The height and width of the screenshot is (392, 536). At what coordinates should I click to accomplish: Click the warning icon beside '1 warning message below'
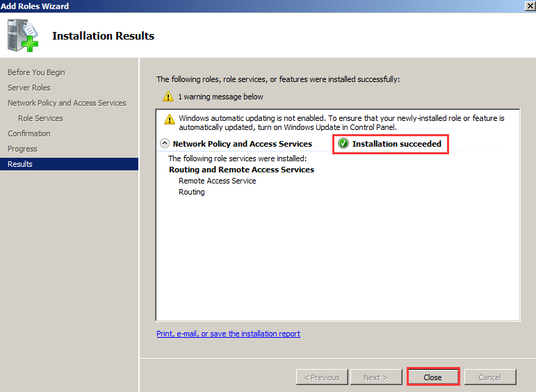[168, 97]
